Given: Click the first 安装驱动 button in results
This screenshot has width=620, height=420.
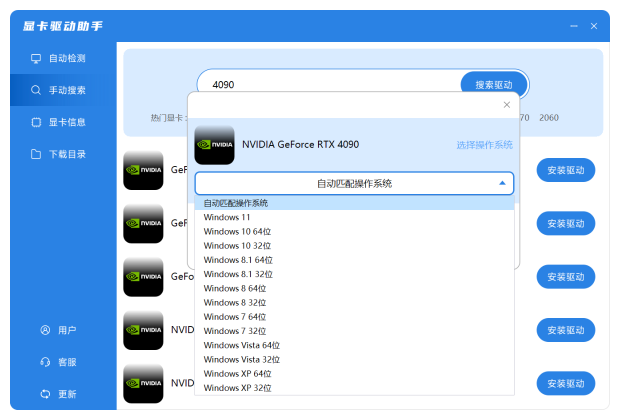Looking at the screenshot, I should (565, 170).
